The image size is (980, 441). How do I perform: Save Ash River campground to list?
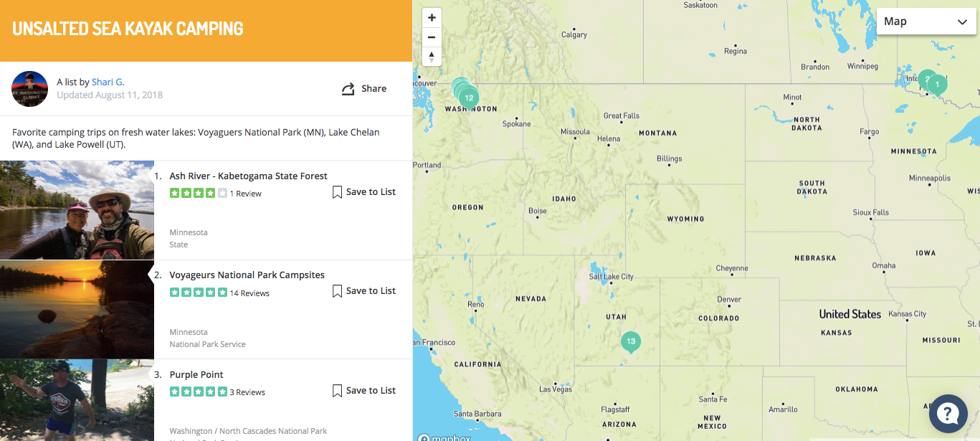point(364,192)
